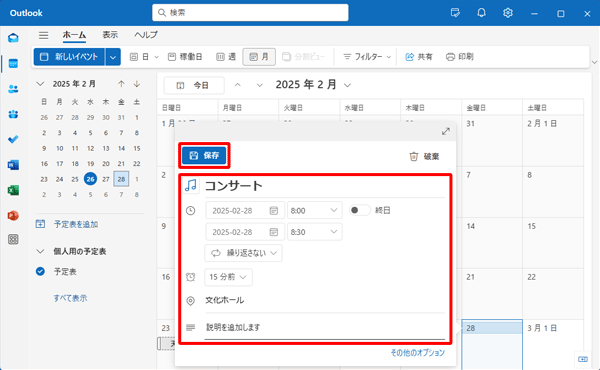Open the 15 分前 reminder dropdown
The height and width of the screenshot is (370, 600).
pos(228,277)
